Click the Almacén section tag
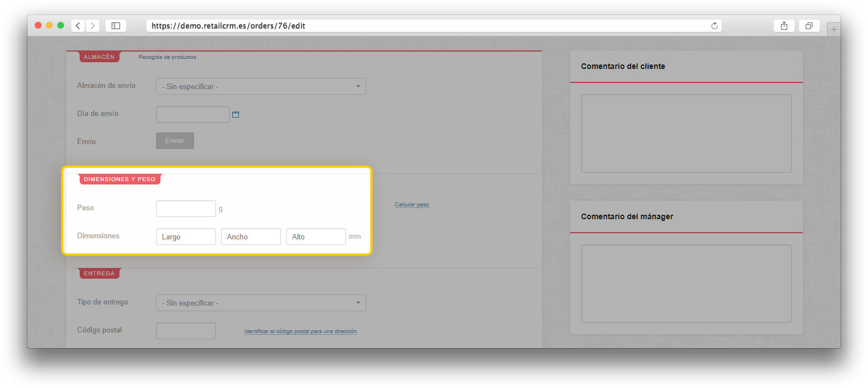Screen dimensions: 868x388 click(x=99, y=57)
